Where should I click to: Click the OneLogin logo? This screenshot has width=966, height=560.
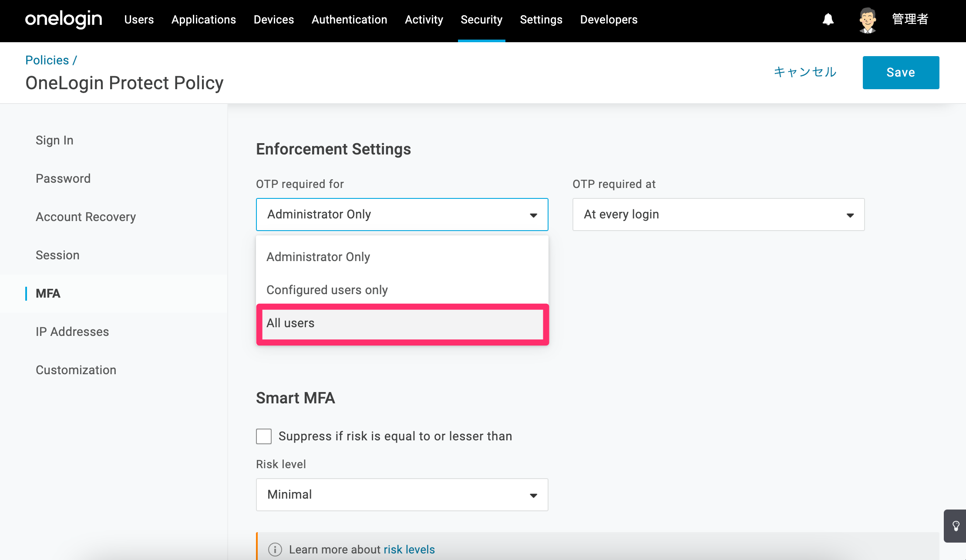tap(64, 20)
